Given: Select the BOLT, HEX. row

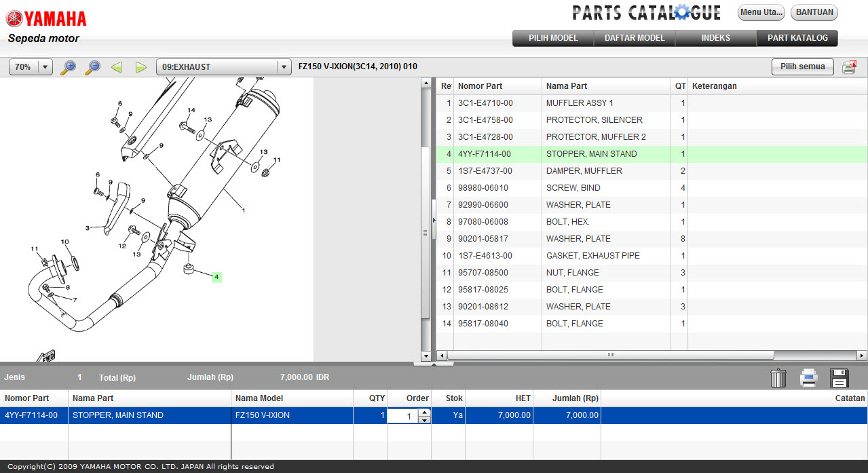Looking at the screenshot, I should 652,222.
